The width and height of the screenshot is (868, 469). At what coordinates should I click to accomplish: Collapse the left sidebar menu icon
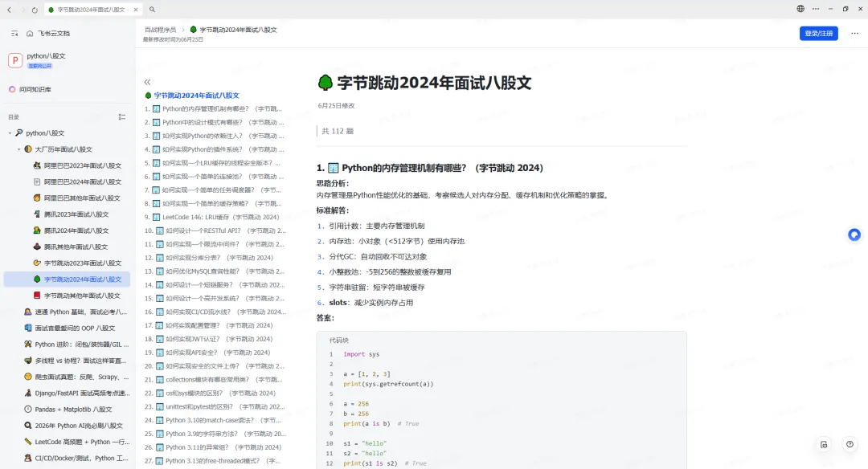tap(14, 33)
